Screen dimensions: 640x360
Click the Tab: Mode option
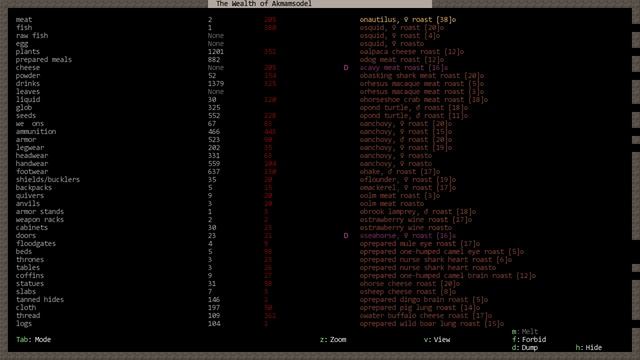(33, 340)
